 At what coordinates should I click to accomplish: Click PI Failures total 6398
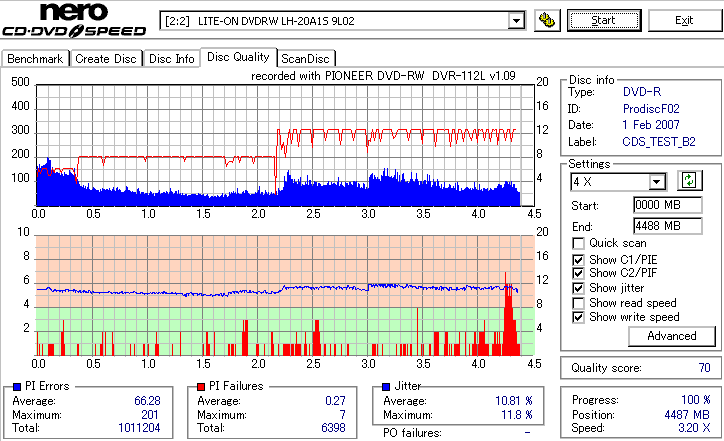[333, 428]
